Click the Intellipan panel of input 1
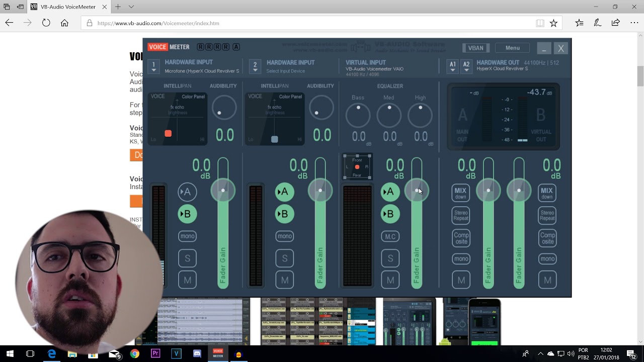644x362 pixels. pos(177,119)
